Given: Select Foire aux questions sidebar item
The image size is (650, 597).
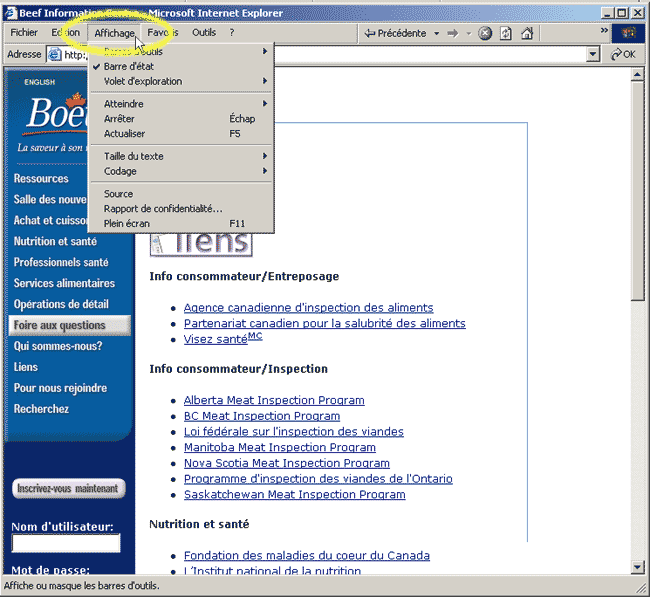Looking at the screenshot, I should tap(69, 325).
